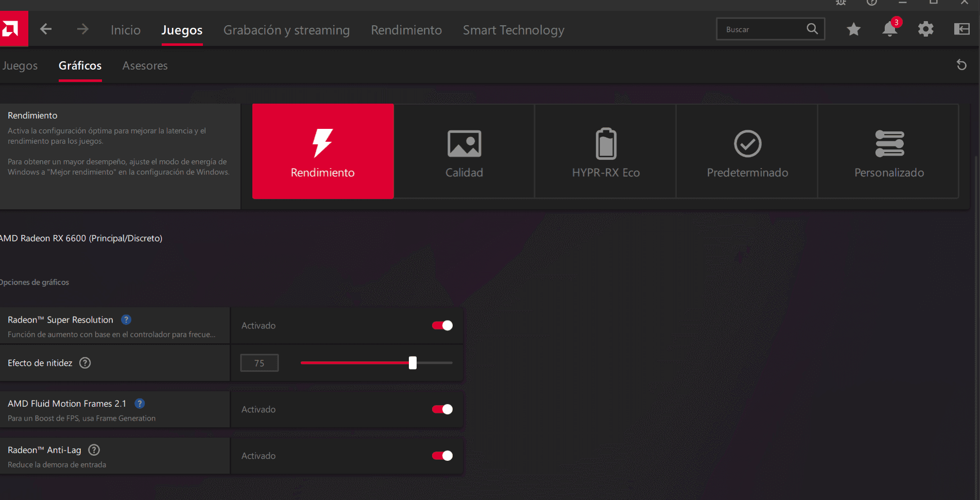The image size is (980, 500).
Task: Click AMD Fluid Motion Frames 2.1 label
Action: pyautogui.click(x=67, y=404)
